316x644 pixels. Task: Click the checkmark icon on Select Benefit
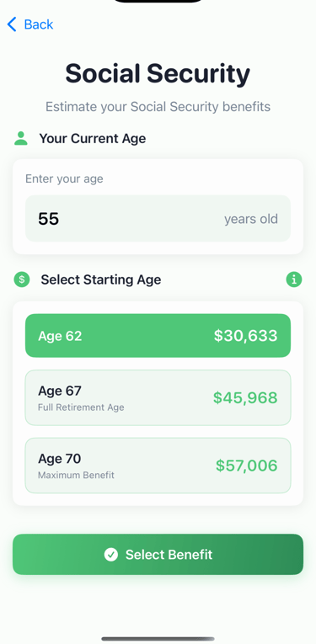point(111,555)
